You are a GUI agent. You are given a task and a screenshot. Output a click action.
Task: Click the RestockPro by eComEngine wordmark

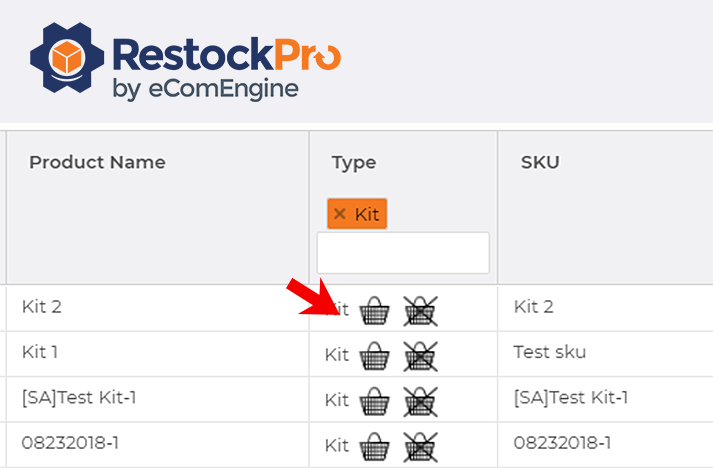[226, 66]
